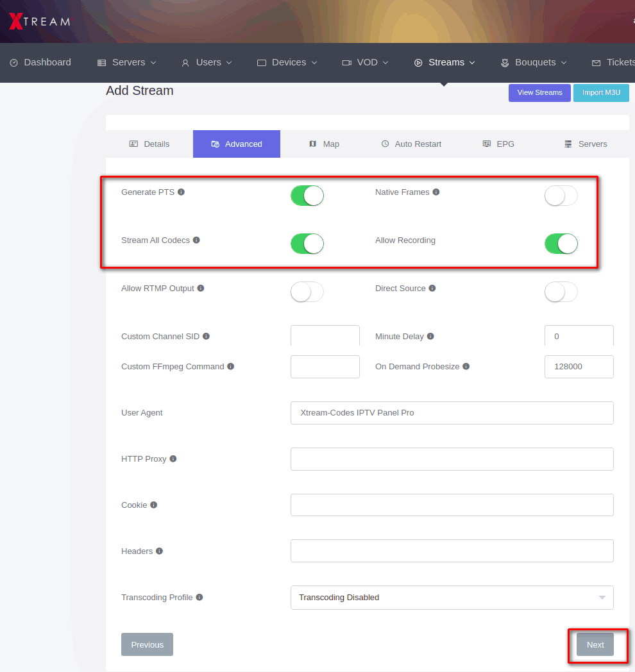Click the Next button
Viewport: 635px width, 672px height.
[595, 644]
